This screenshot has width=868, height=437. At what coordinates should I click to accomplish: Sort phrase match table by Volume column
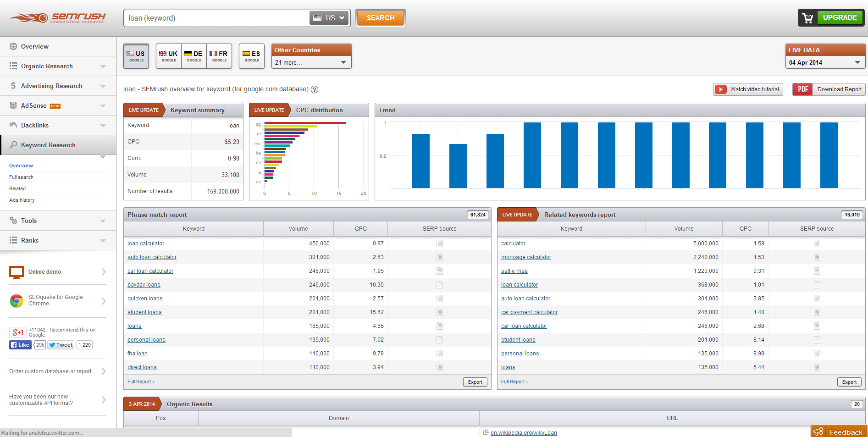coord(299,229)
